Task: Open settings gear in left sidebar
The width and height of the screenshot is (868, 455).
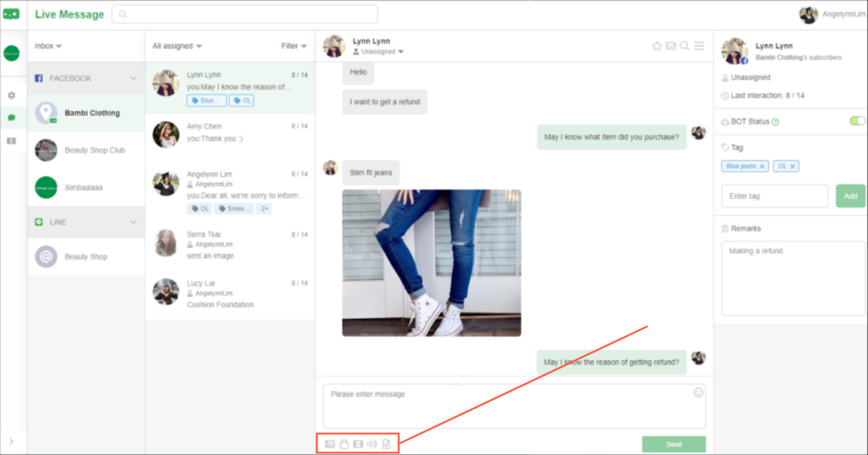Action: pyautogui.click(x=12, y=95)
